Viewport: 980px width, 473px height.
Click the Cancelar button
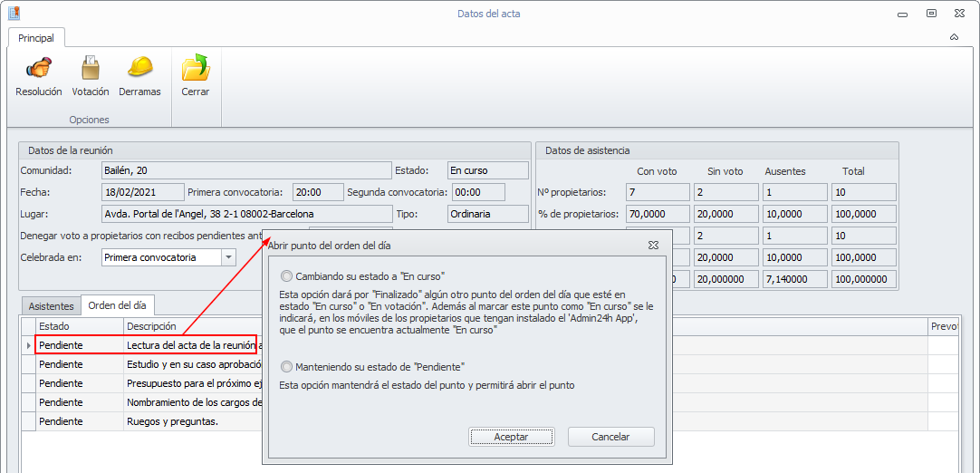pos(610,437)
